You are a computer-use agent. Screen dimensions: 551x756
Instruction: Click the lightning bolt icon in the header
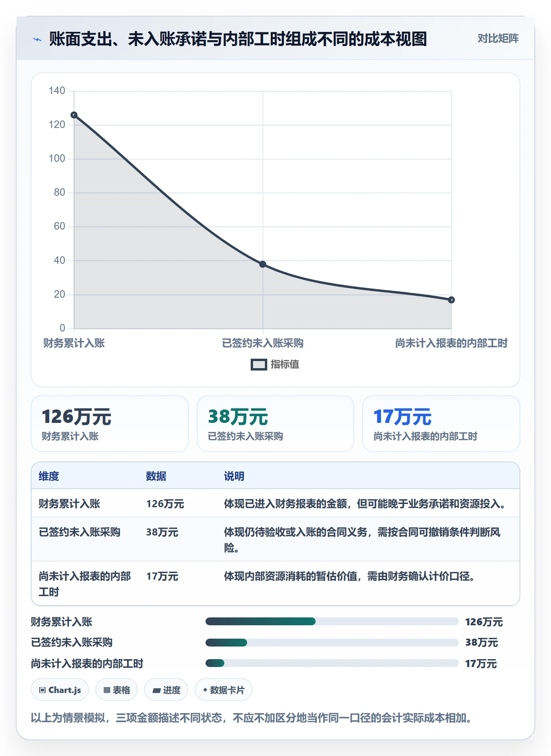click(x=37, y=39)
